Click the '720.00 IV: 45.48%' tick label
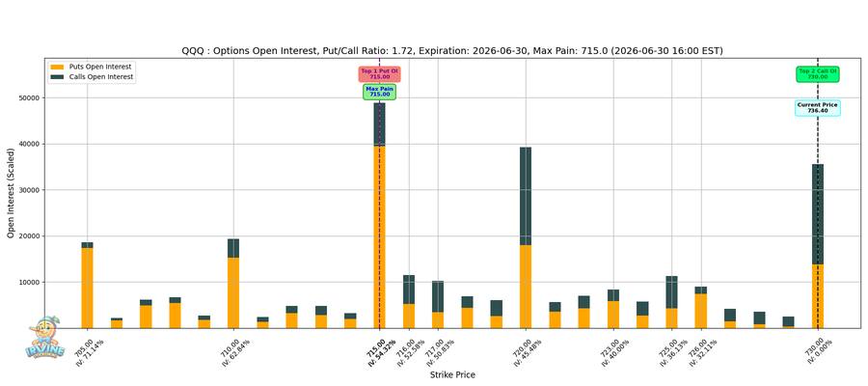 [527, 352]
